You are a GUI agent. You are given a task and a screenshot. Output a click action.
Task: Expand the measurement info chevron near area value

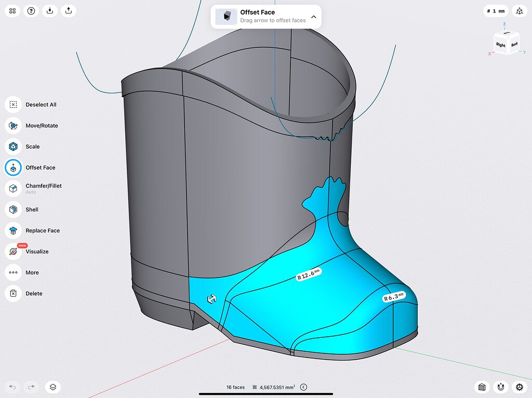tap(304, 387)
